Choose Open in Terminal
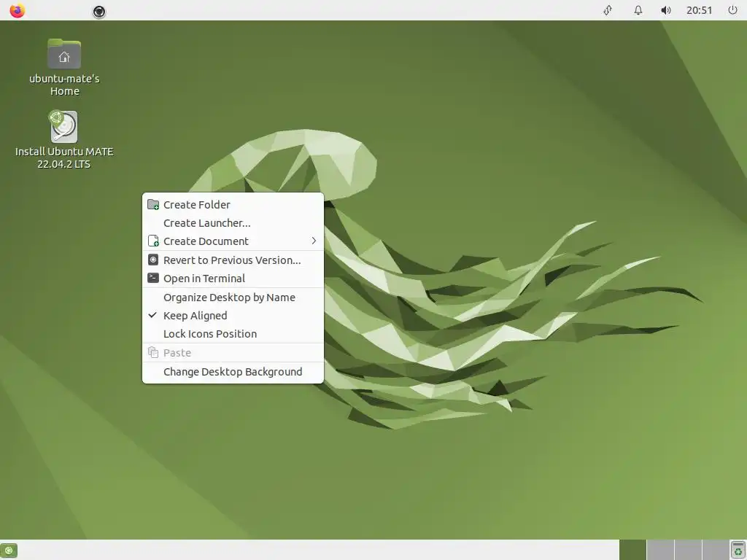The height and width of the screenshot is (560, 747). pos(233,278)
